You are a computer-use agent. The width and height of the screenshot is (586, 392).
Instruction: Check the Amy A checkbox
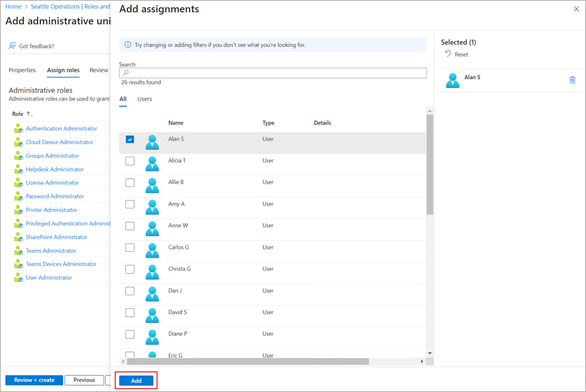coord(130,204)
